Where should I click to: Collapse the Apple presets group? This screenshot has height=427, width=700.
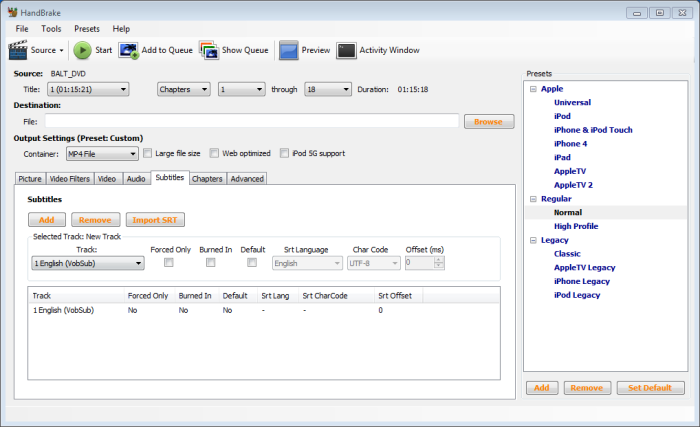532,89
